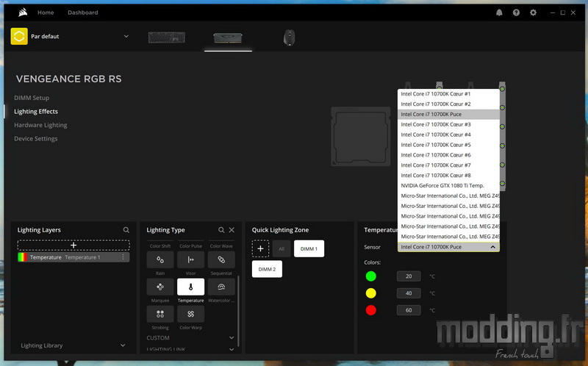The width and height of the screenshot is (588, 366).
Task: Go to Lighting Effects page
Action: pyautogui.click(x=36, y=112)
